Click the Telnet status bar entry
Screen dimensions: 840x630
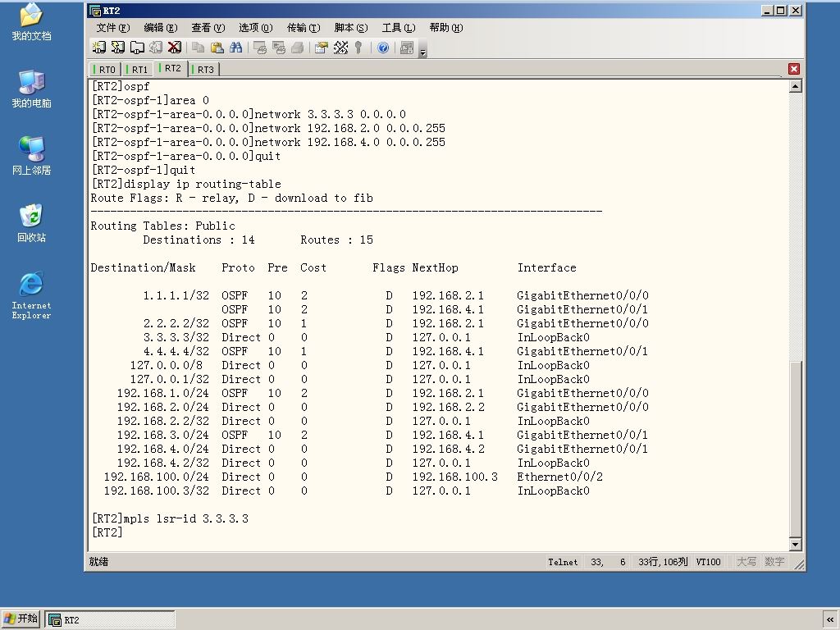click(x=563, y=561)
